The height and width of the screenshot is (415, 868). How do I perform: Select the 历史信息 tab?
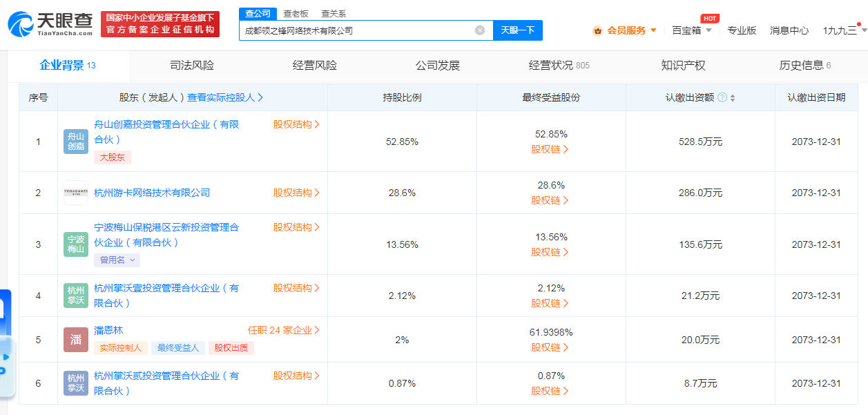(805, 66)
